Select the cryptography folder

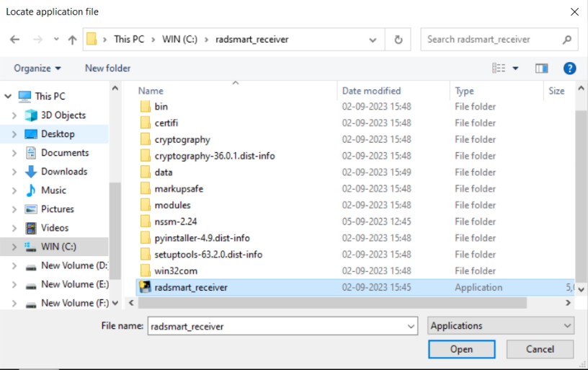[182, 140]
